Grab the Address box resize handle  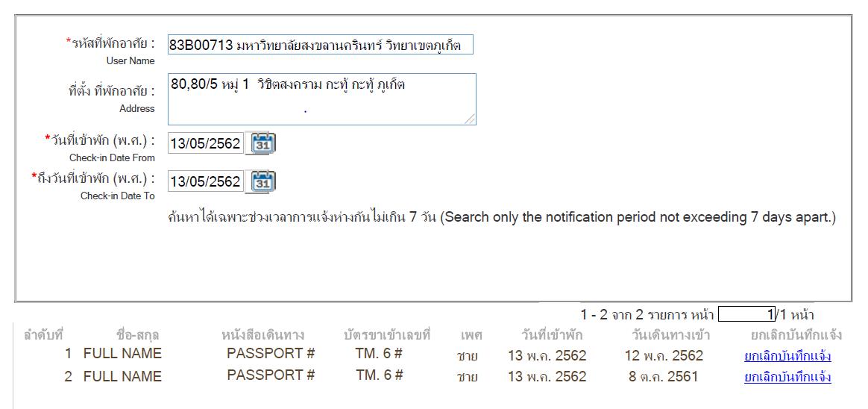[471, 119]
